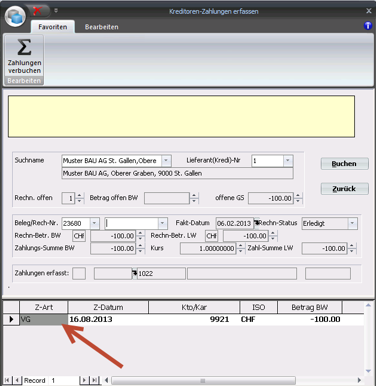Screen dimensions: 376x386
Task: Click the Rechn-Betr. BW amount spinner
Action: [x=140, y=236]
